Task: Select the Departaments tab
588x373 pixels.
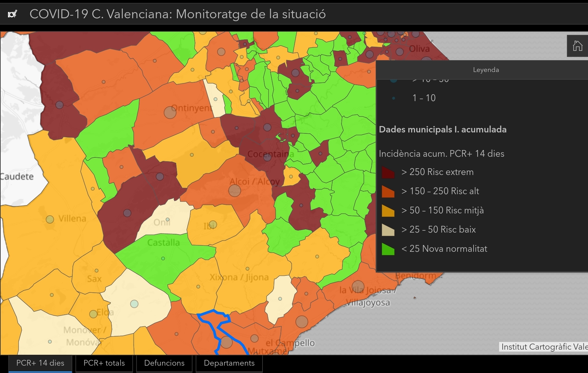Action: pyautogui.click(x=229, y=363)
